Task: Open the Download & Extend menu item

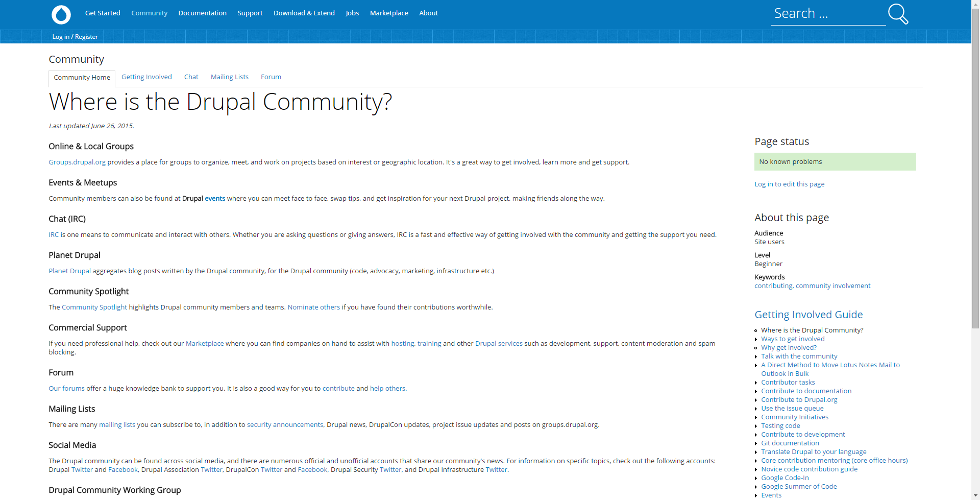Action: [x=304, y=13]
